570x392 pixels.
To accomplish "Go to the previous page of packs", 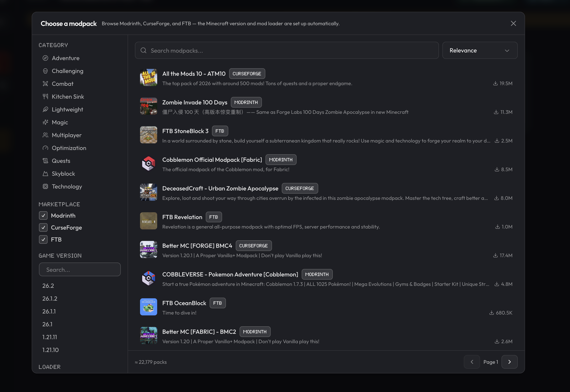I will pos(472,362).
